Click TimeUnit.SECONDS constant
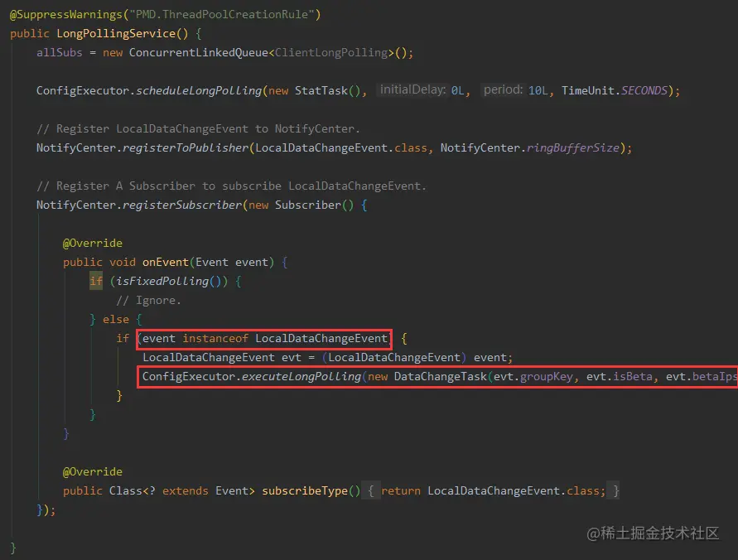This screenshot has height=560, width=738. coord(615,90)
